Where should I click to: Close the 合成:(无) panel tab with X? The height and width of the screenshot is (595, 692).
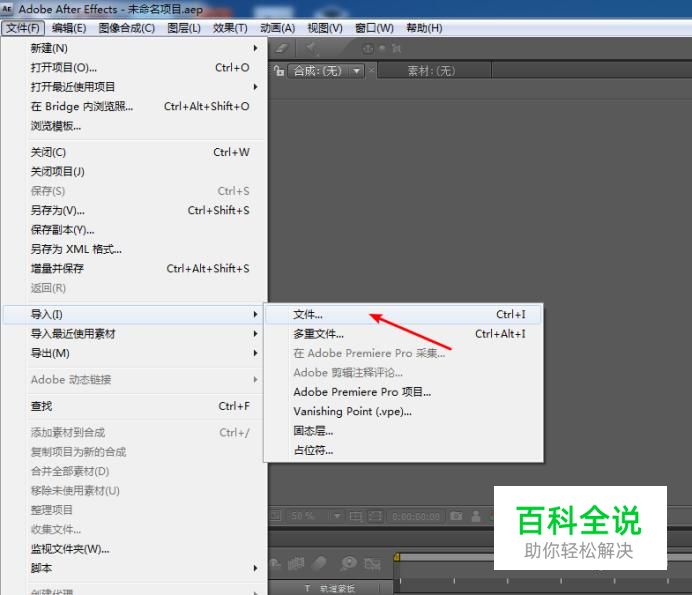[x=372, y=70]
